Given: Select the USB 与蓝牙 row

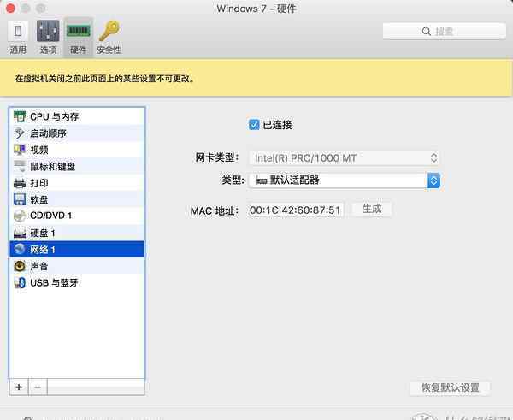Looking at the screenshot, I should [77, 283].
